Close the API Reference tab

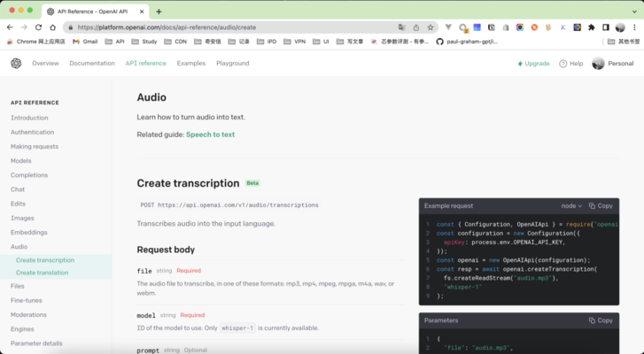point(142,12)
